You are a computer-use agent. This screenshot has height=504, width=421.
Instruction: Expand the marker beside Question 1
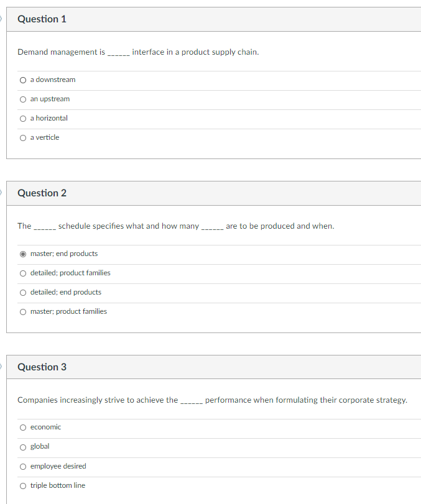[x=2, y=19]
